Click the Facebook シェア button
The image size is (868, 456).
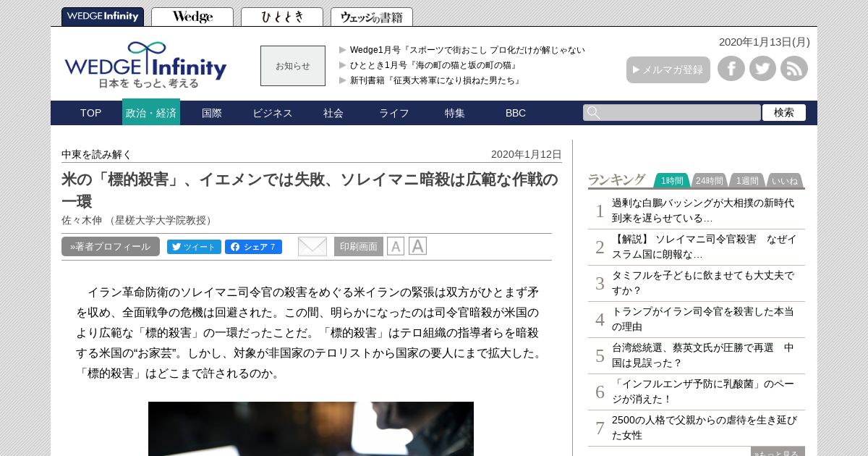coord(253,247)
